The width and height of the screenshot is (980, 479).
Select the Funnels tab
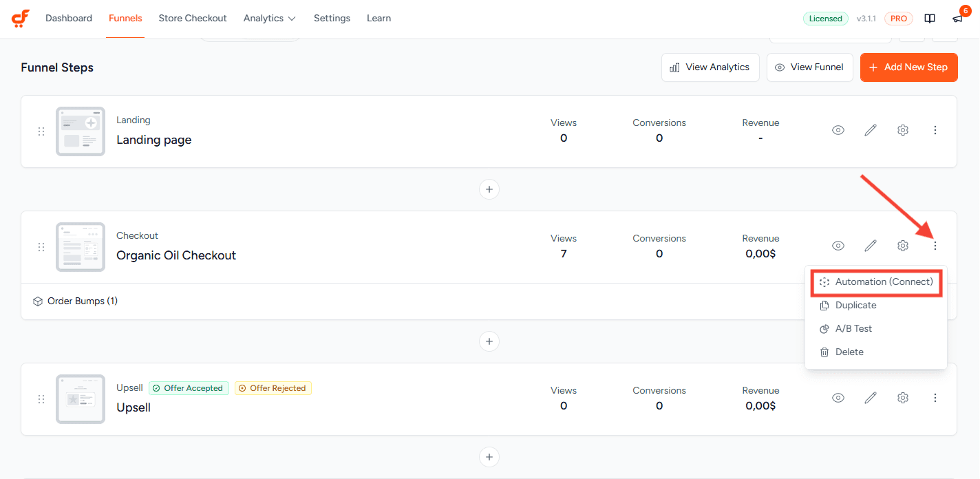point(125,19)
